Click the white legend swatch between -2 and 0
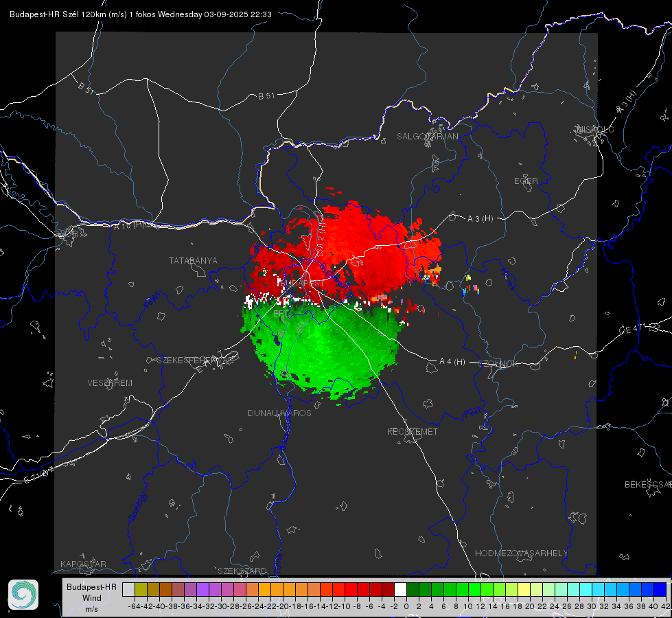 click(400, 589)
